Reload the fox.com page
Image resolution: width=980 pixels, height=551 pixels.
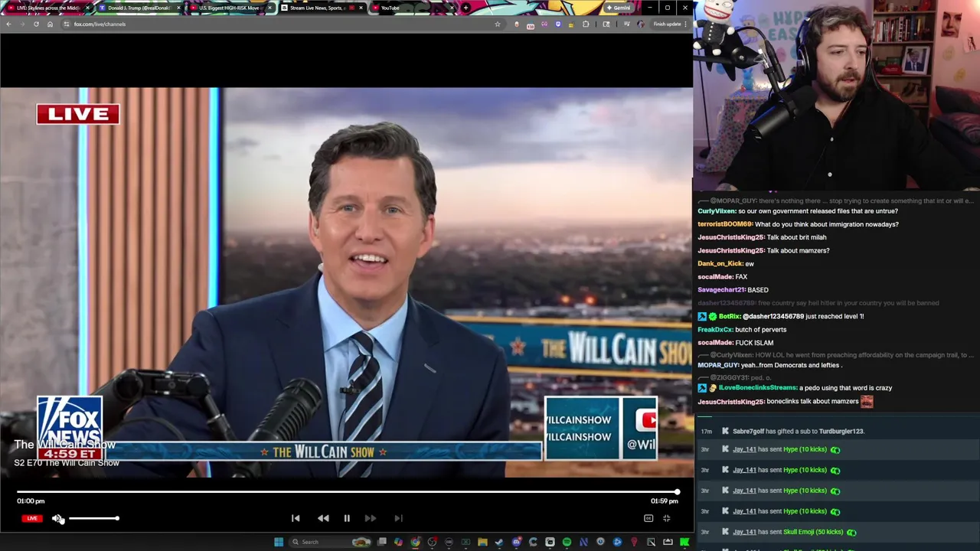click(x=36, y=24)
